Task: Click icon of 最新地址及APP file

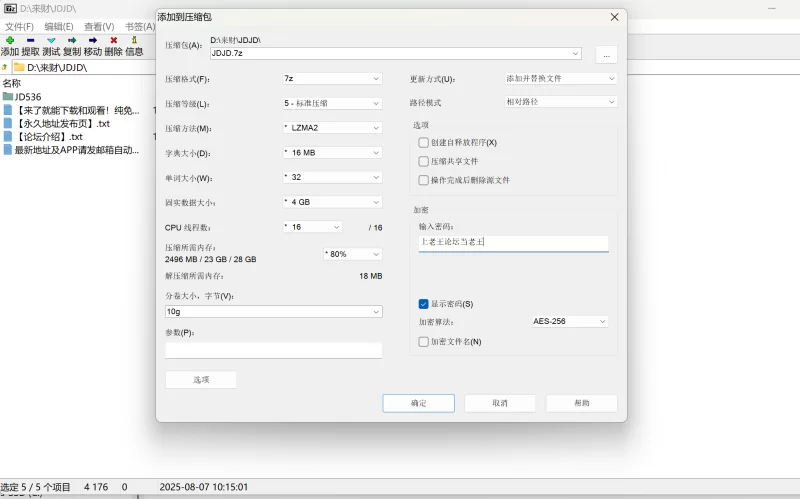Action: [x=8, y=149]
